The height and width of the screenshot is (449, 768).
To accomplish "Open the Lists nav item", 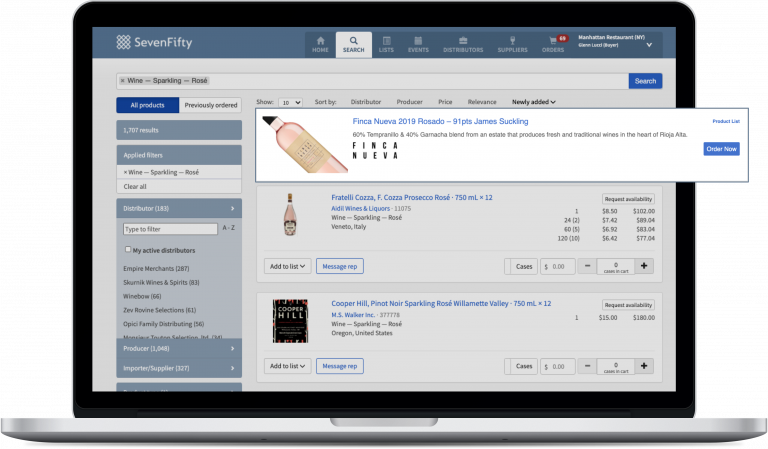I will [x=386, y=44].
